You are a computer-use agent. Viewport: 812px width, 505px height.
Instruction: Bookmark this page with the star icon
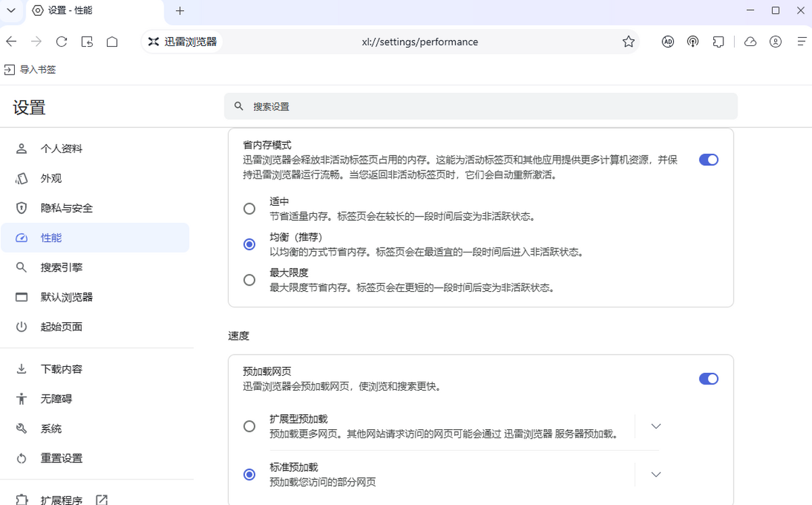click(629, 42)
